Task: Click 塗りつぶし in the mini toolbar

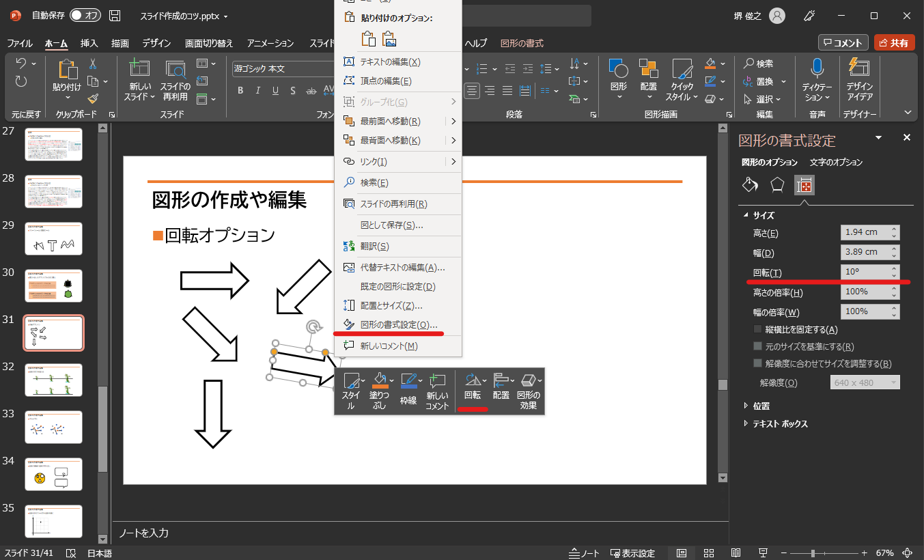Action: click(379, 391)
